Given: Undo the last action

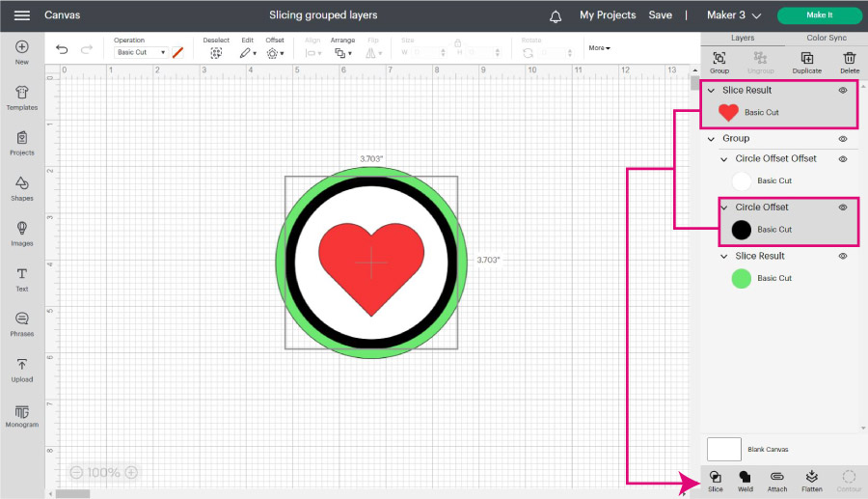Looking at the screenshot, I should click(x=62, y=49).
